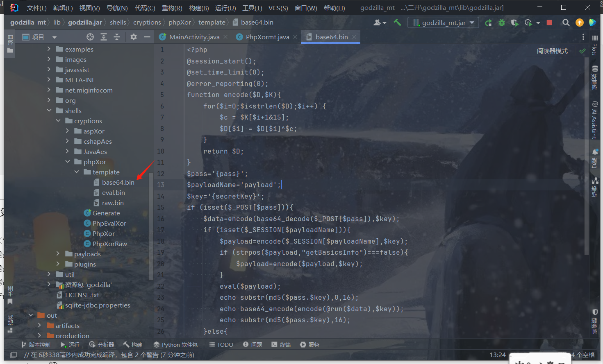Open the VCS(S) menu
603x364 pixels.
278,8
